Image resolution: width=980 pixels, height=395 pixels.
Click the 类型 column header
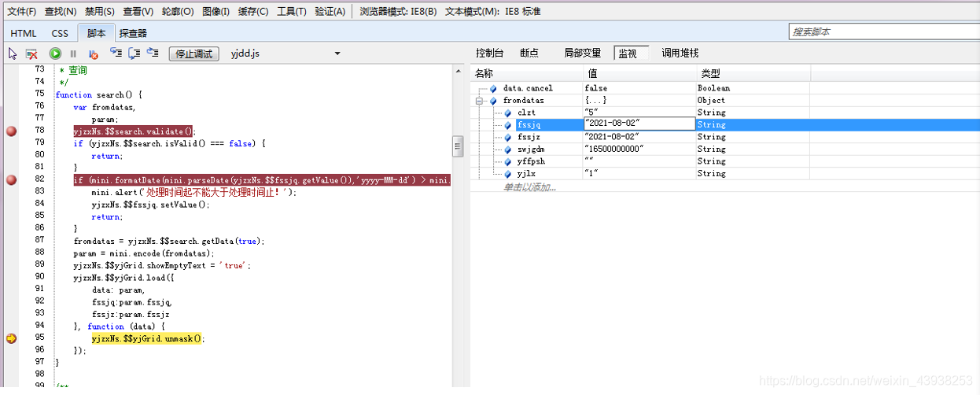pyautogui.click(x=753, y=73)
